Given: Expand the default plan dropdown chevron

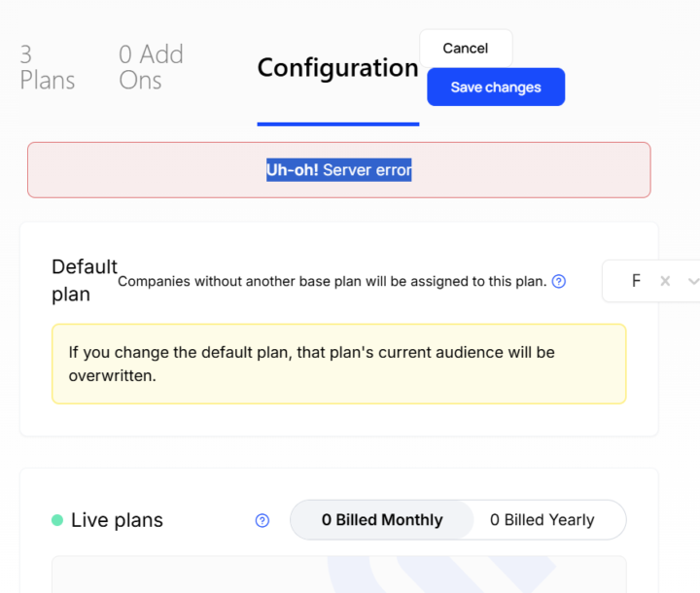Looking at the screenshot, I should pos(693,281).
